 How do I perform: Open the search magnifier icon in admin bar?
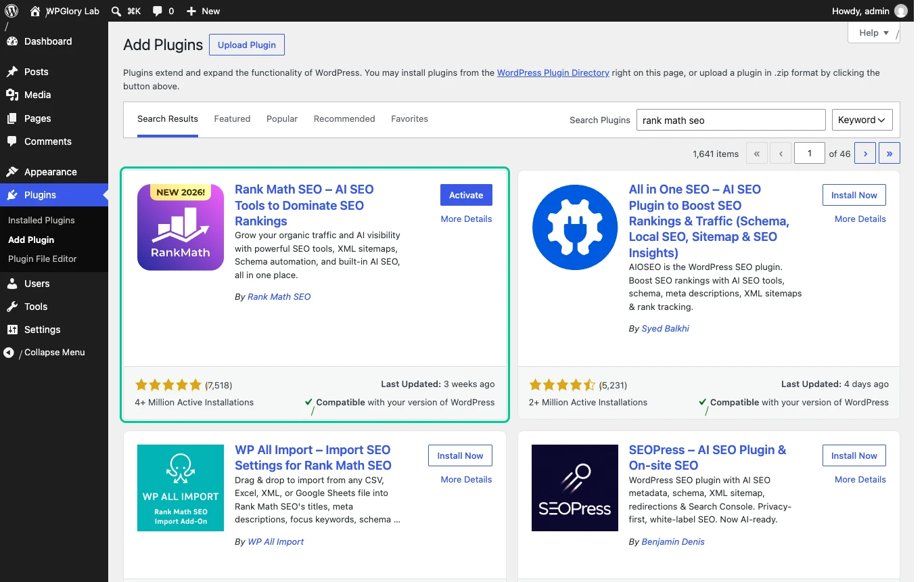coord(116,11)
